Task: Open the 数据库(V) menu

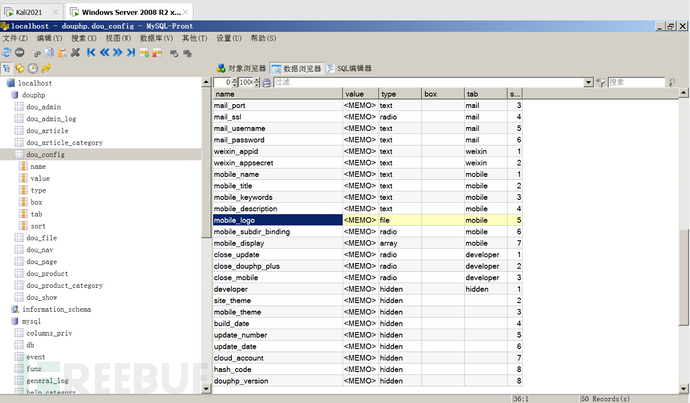Action: (x=158, y=38)
